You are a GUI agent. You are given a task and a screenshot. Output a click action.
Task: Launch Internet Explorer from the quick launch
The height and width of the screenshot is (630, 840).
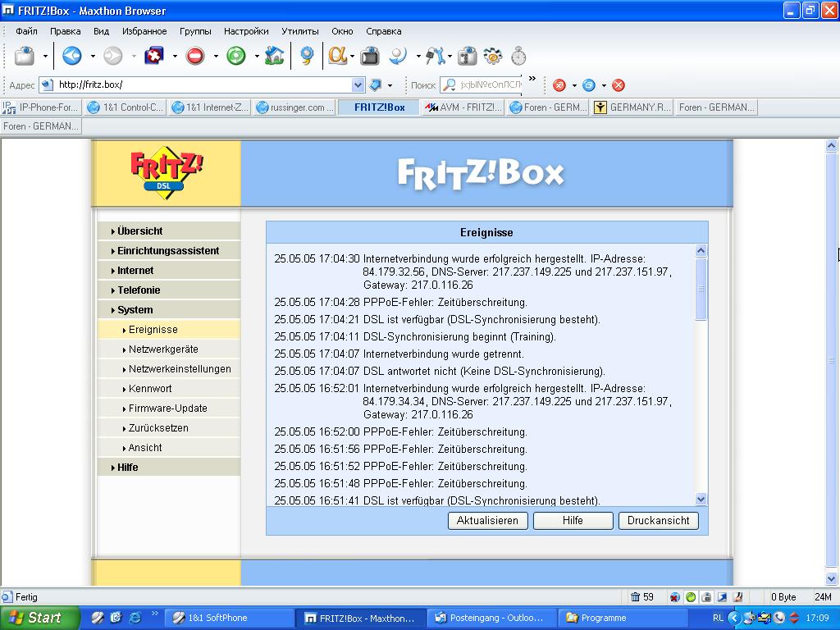pyautogui.click(x=135, y=618)
